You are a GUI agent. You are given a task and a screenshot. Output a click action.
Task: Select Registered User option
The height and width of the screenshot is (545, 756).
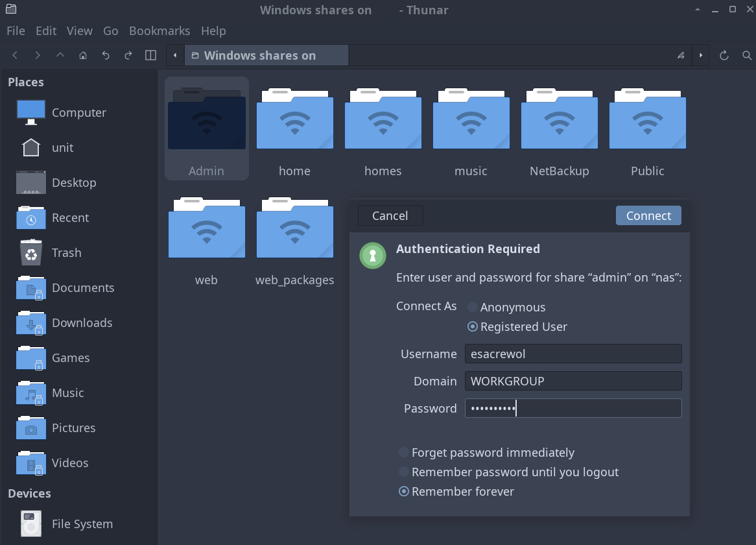coord(517,327)
